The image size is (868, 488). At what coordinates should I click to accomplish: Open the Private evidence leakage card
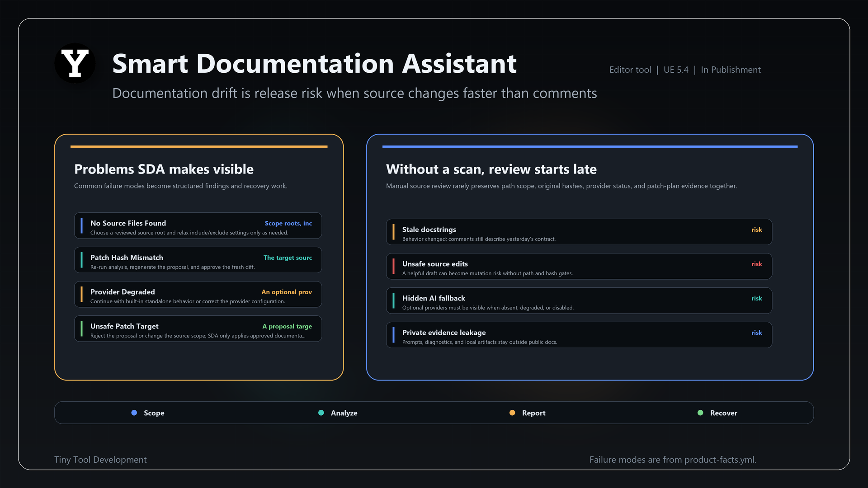[x=579, y=335]
